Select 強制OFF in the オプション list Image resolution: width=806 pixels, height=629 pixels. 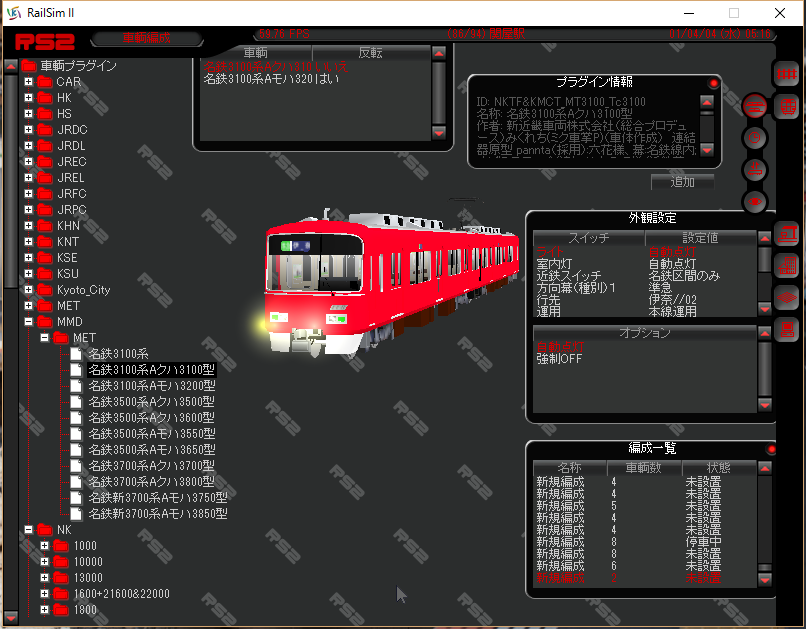click(559, 358)
